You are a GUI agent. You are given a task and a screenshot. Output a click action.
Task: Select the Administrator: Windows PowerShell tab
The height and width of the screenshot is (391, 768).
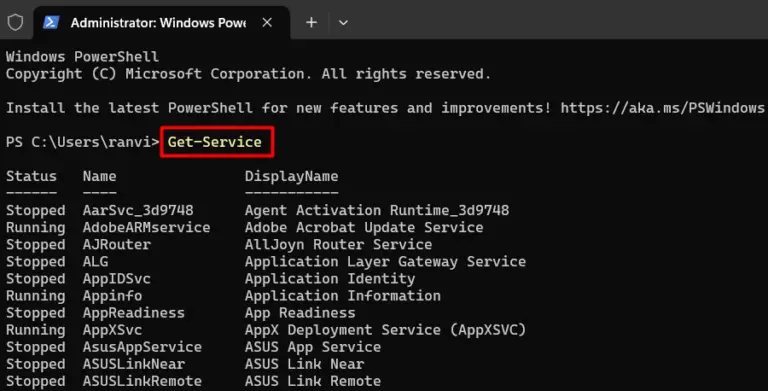tap(162, 23)
